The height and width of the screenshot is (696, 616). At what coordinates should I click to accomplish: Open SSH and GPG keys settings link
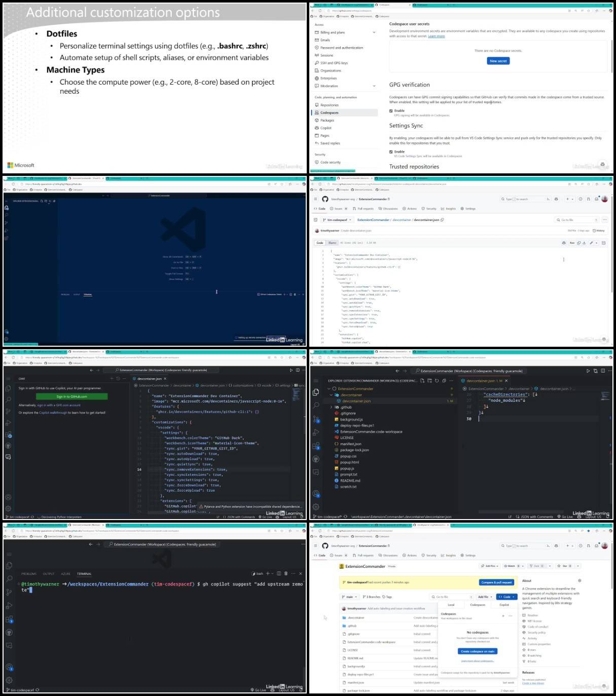click(x=334, y=63)
